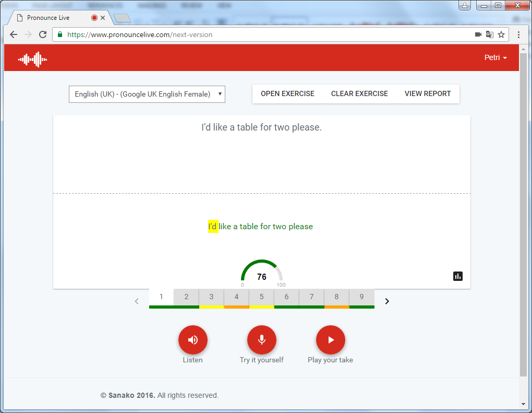Viewport: 532px width, 413px height.
Task: Click the camera icon in address bar
Action: click(478, 34)
